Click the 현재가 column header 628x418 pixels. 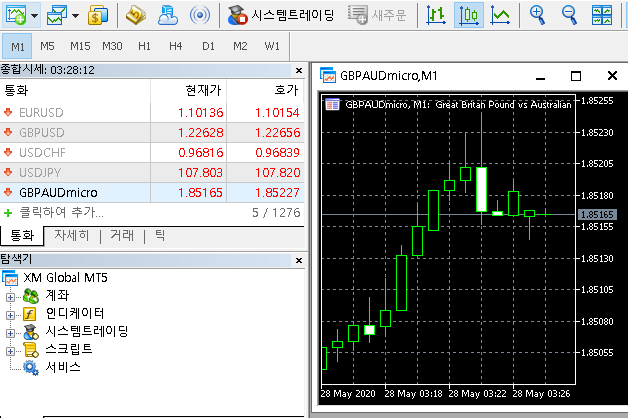[x=189, y=90]
